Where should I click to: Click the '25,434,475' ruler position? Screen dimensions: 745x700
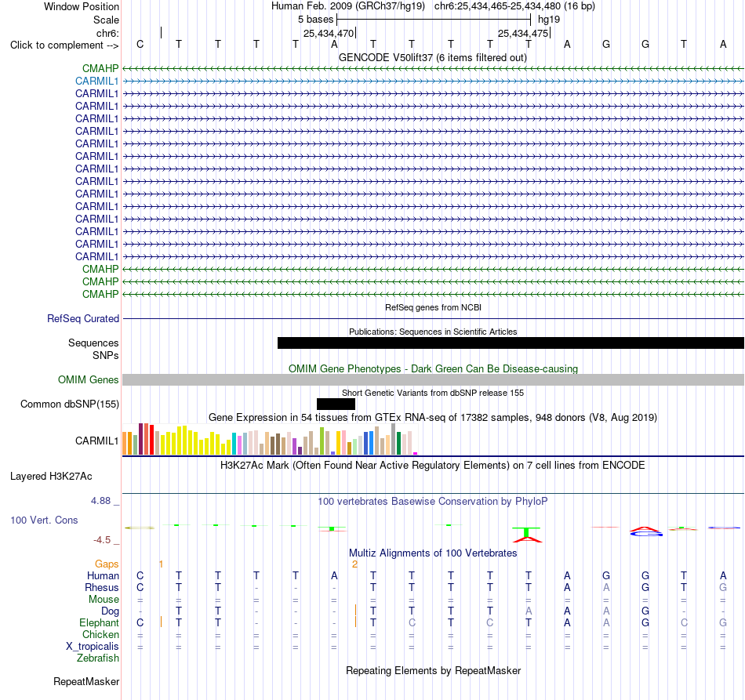[x=523, y=34]
